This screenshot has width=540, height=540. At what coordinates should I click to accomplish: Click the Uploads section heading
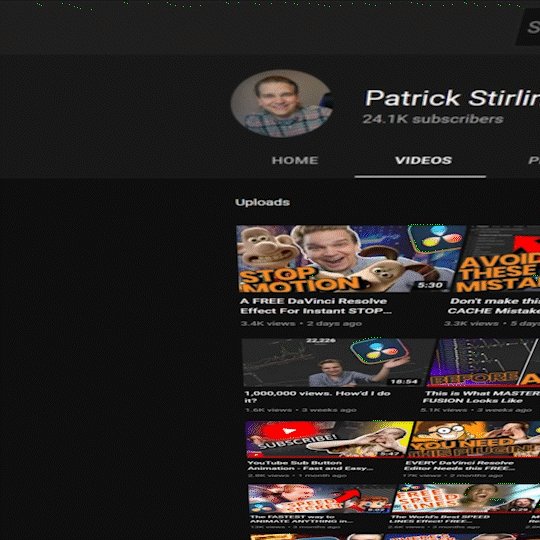coord(262,202)
